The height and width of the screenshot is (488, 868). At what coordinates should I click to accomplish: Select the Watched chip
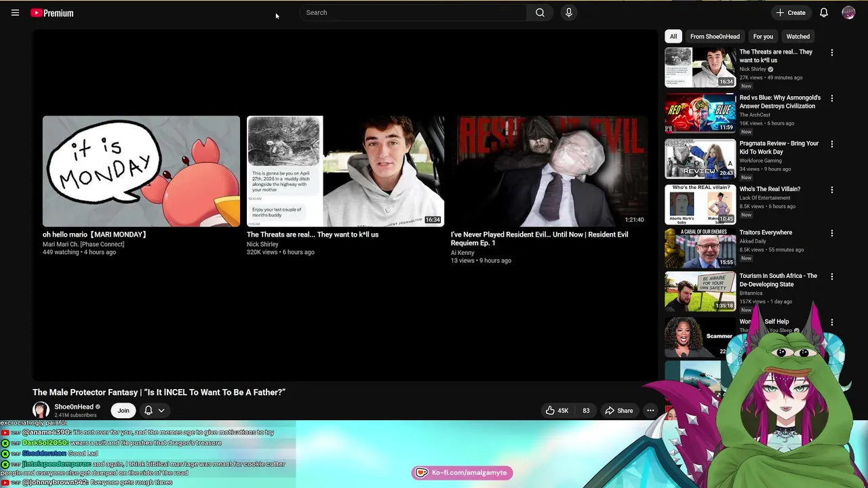pyautogui.click(x=798, y=37)
